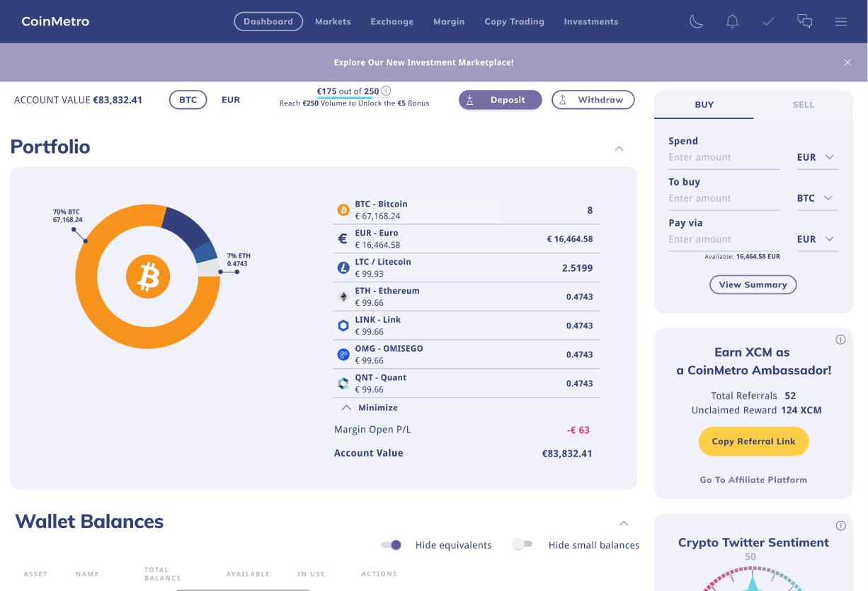This screenshot has width=868, height=591.
Task: Open info icon on Ambassador card
Action: [840, 340]
